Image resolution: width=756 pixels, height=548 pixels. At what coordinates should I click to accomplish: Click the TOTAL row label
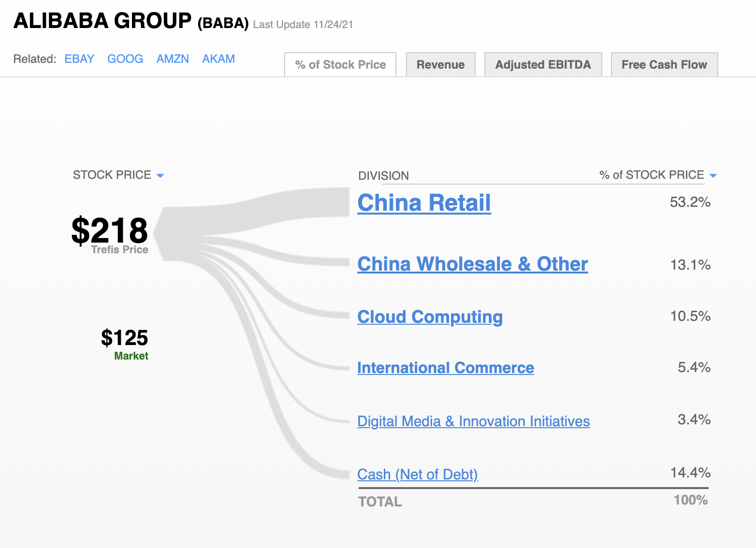click(380, 502)
